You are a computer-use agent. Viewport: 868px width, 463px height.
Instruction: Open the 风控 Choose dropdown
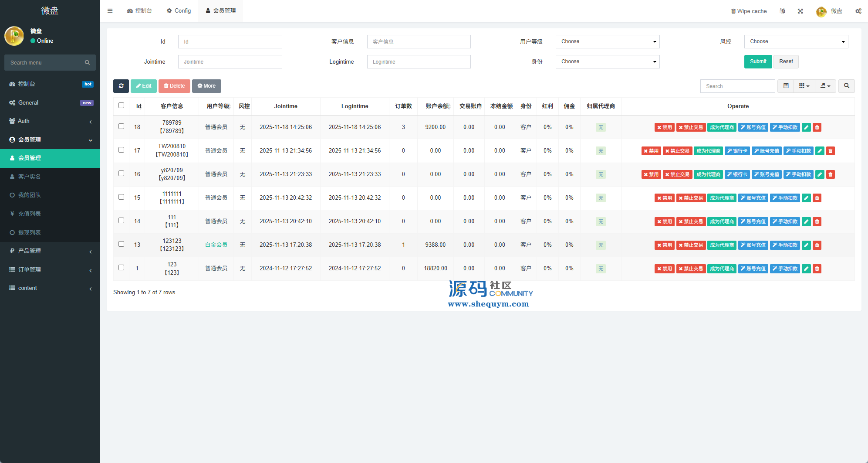(x=796, y=41)
